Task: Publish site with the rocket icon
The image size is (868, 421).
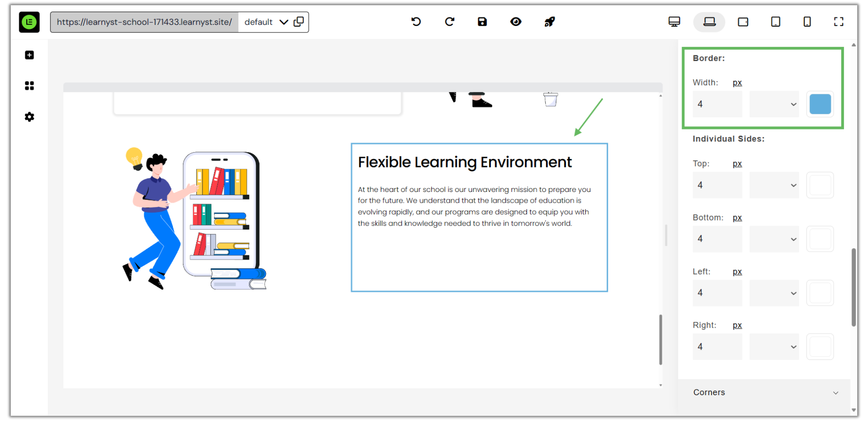Action: coord(549,22)
